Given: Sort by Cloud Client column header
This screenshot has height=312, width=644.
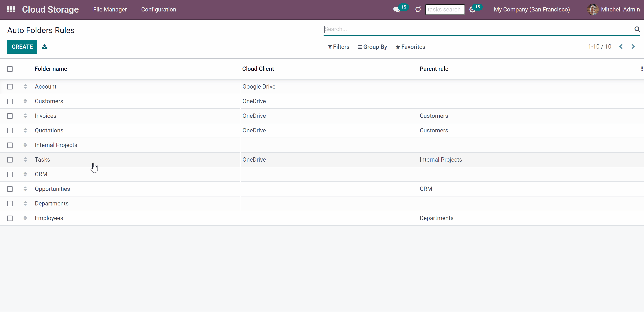Looking at the screenshot, I should coord(258,69).
